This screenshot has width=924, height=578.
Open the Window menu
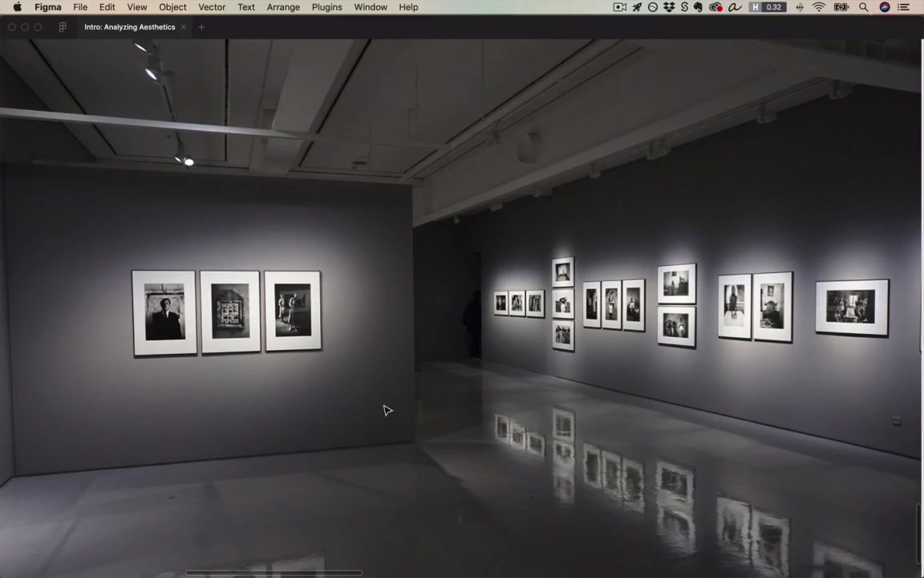coord(371,7)
